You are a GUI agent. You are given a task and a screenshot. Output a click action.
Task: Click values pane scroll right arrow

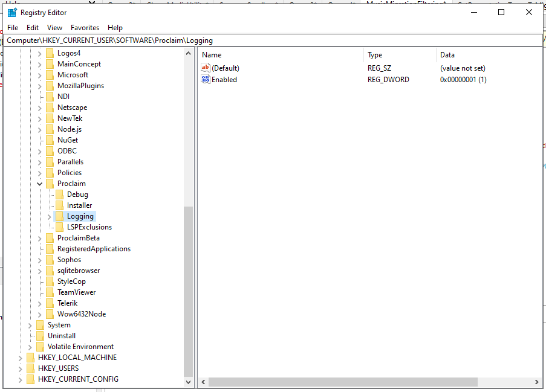pos(537,382)
